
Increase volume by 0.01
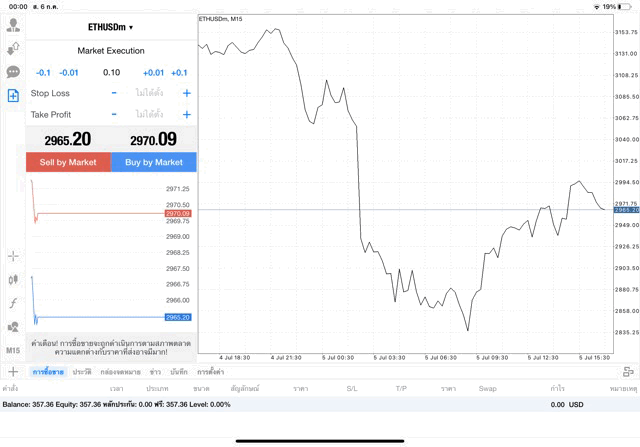[x=153, y=72]
